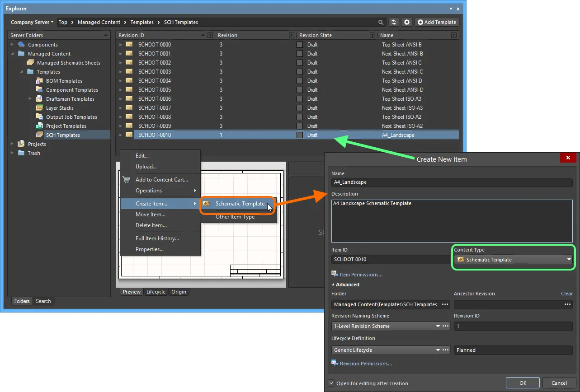Click the Folder browse ellipsis button

(445, 304)
